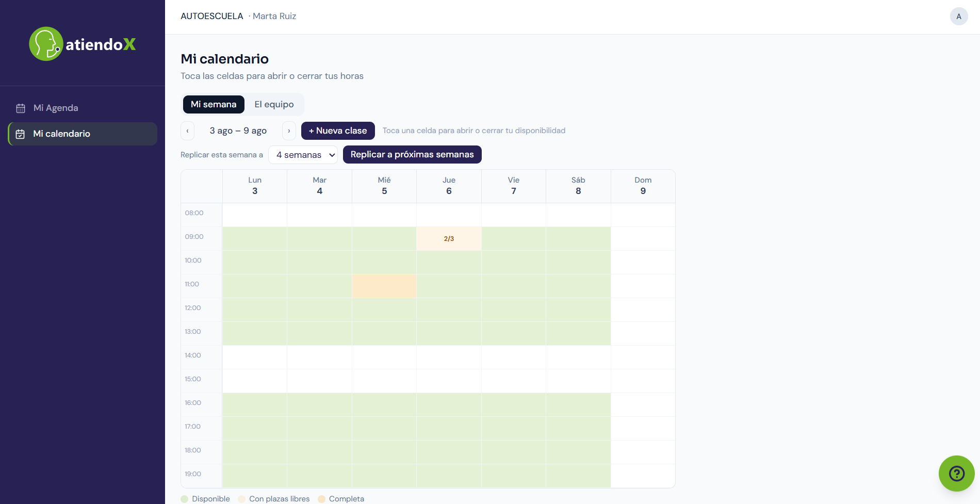Click the + Nueva clase button

338,131
